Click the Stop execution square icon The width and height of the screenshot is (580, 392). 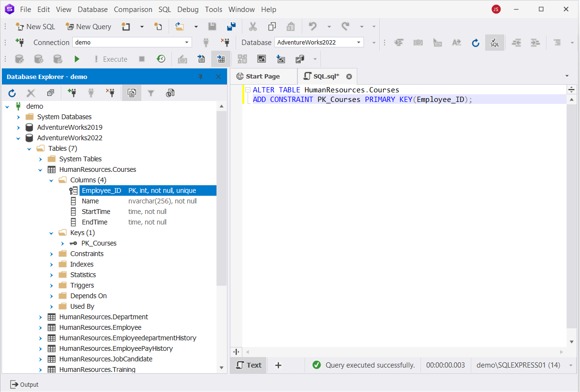(142, 59)
